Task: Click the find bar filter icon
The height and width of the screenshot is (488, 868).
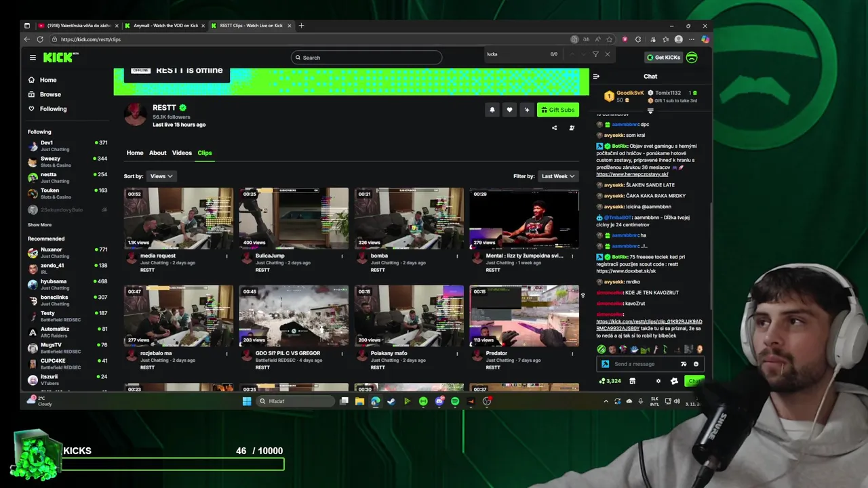Action: pos(595,54)
